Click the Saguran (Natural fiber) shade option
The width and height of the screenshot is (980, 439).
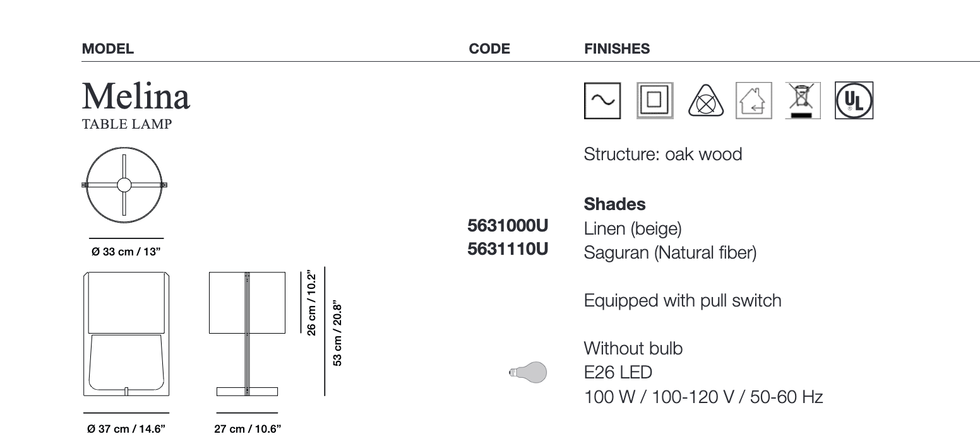coord(670,253)
